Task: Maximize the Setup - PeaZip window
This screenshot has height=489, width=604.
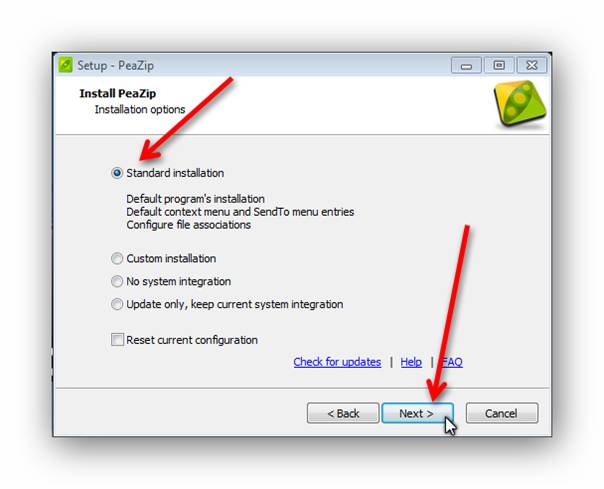Action: coord(499,65)
